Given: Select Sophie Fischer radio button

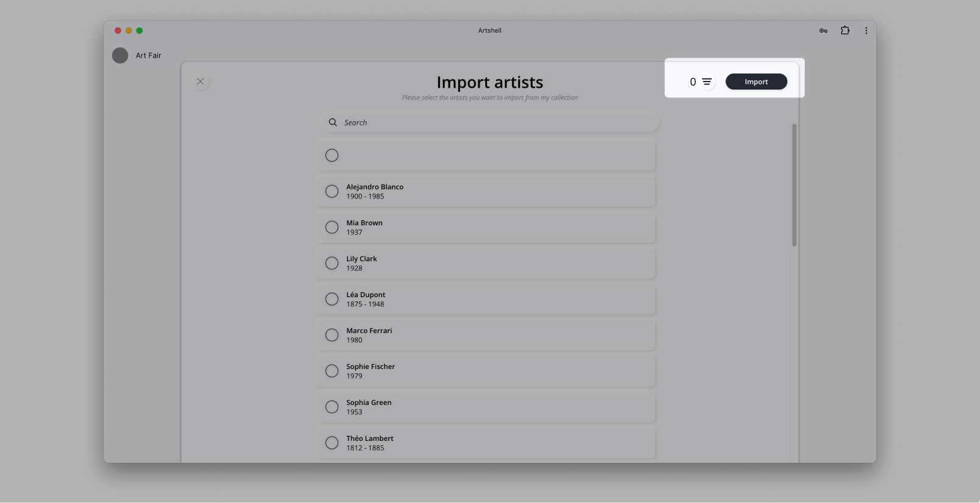Looking at the screenshot, I should [x=332, y=371].
